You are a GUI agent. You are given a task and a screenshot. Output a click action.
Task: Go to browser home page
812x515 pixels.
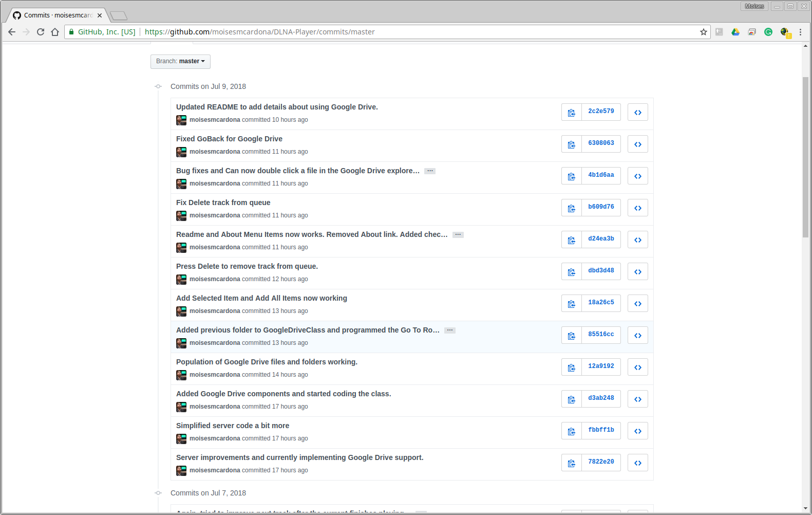[x=55, y=32]
